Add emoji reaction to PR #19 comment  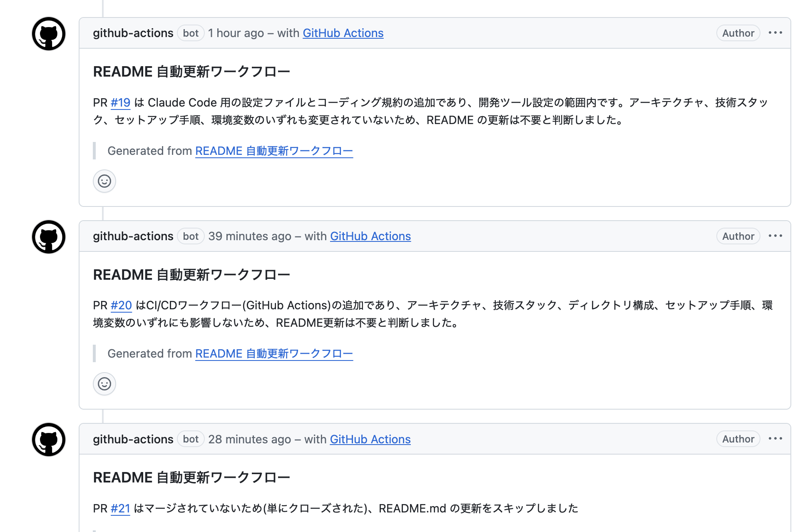[104, 181]
